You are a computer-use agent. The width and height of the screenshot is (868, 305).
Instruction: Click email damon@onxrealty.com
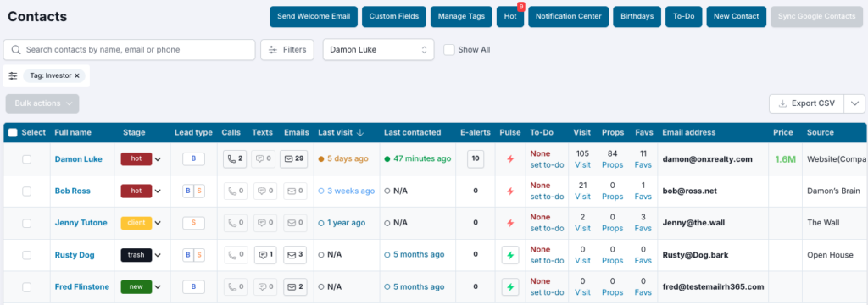tap(708, 159)
